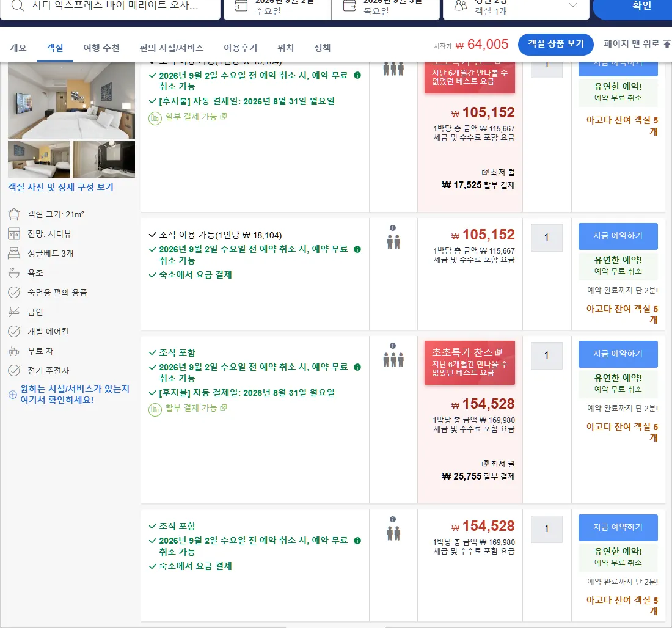Click occupancy info icon above three-person icon in 조식 포함 후지불 offer
Screen dimensions: 672x628
click(393, 346)
